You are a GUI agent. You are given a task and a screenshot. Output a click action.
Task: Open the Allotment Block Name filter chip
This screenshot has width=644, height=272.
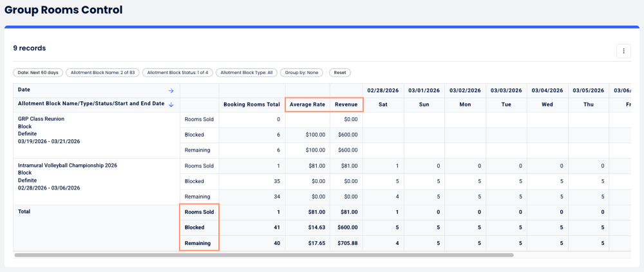(x=102, y=73)
